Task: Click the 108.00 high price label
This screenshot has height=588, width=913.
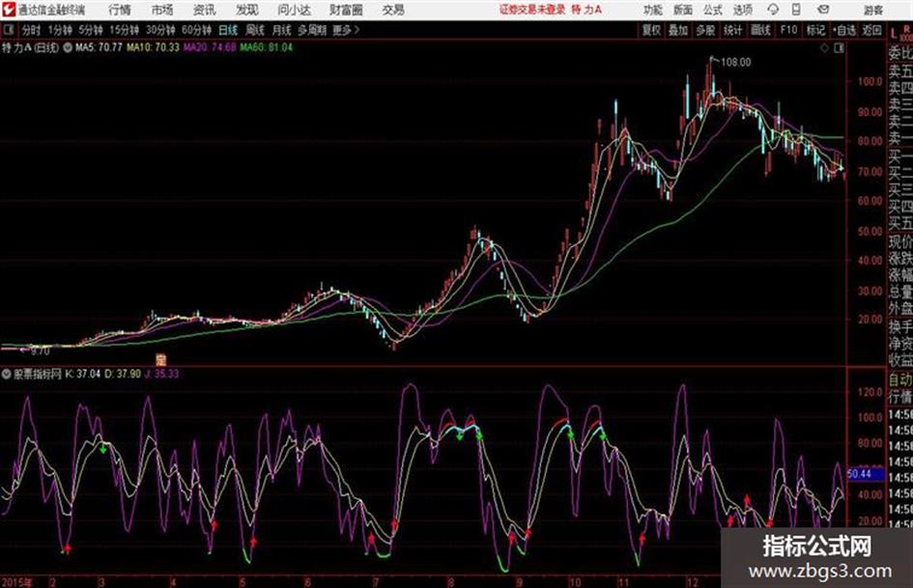Action: click(736, 63)
